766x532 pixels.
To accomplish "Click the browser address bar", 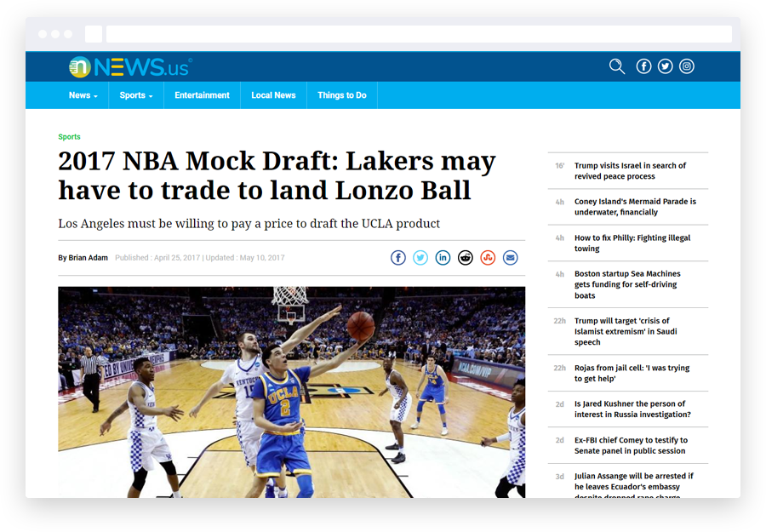I will [419, 34].
